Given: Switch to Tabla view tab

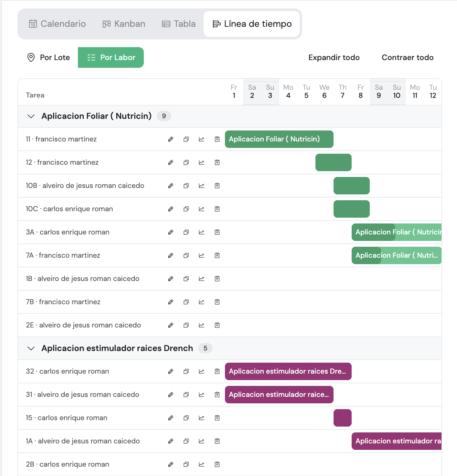Looking at the screenshot, I should (179, 24).
